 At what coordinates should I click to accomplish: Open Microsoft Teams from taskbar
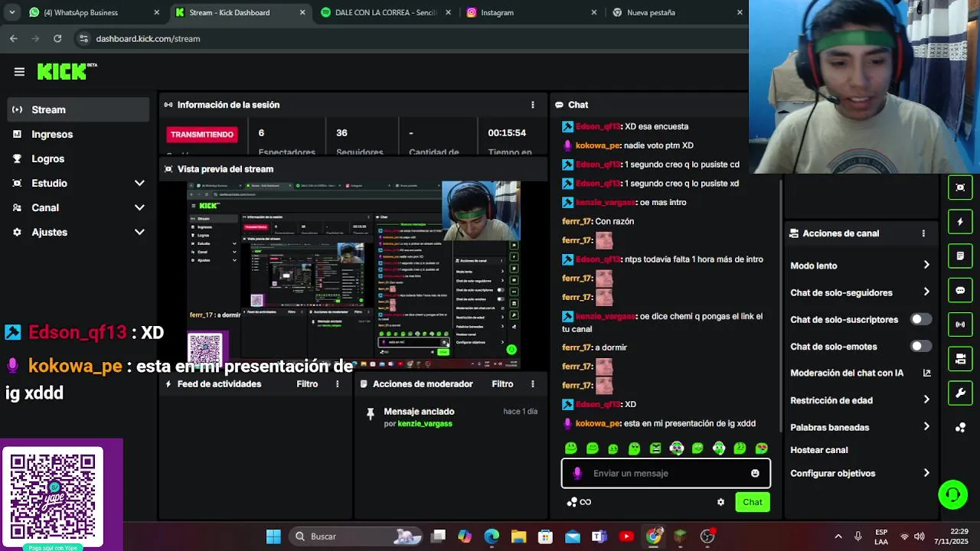pyautogui.click(x=599, y=536)
